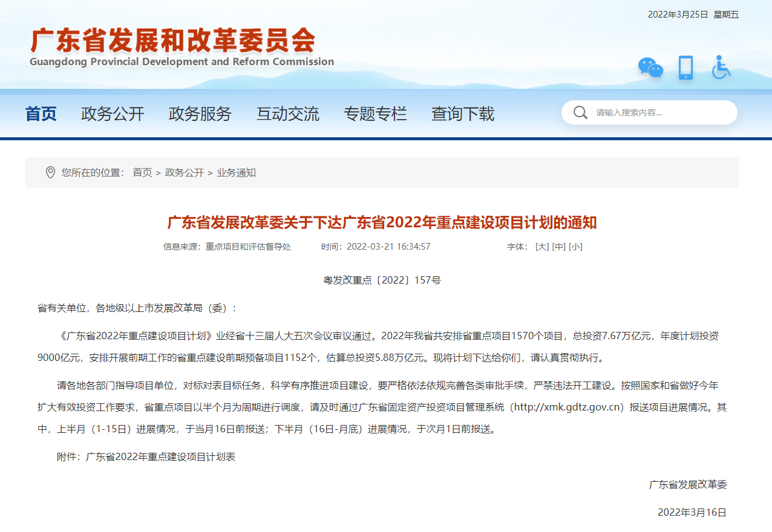Screen dimensions: 772x532
Task: Open the 政务公开 navigation menu
Action: coord(113,114)
